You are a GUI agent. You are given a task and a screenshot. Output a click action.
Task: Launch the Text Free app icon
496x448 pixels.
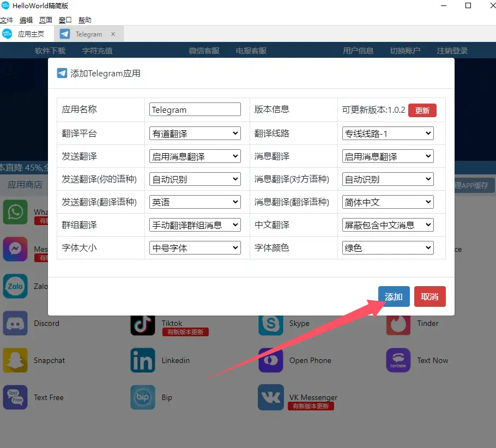[15, 397]
